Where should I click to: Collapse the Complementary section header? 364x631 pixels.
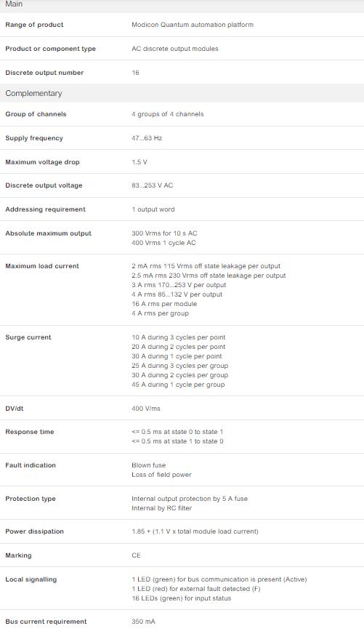[x=182, y=93]
